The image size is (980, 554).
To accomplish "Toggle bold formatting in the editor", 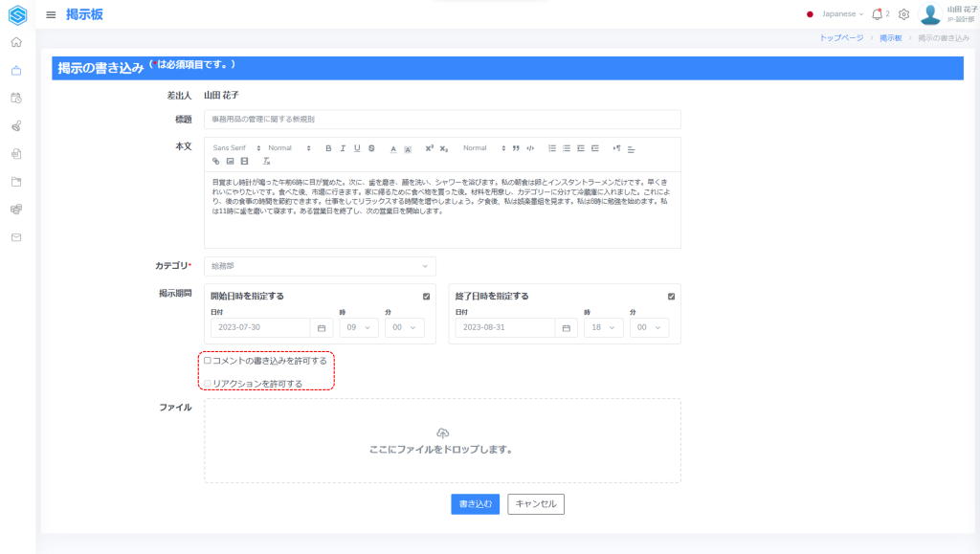I will [x=328, y=148].
